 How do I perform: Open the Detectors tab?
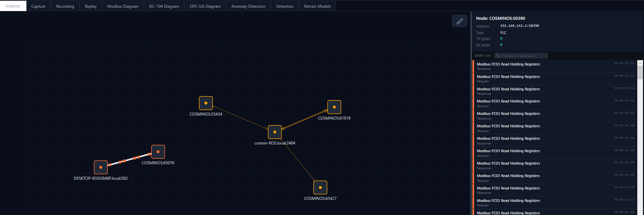[x=285, y=6]
